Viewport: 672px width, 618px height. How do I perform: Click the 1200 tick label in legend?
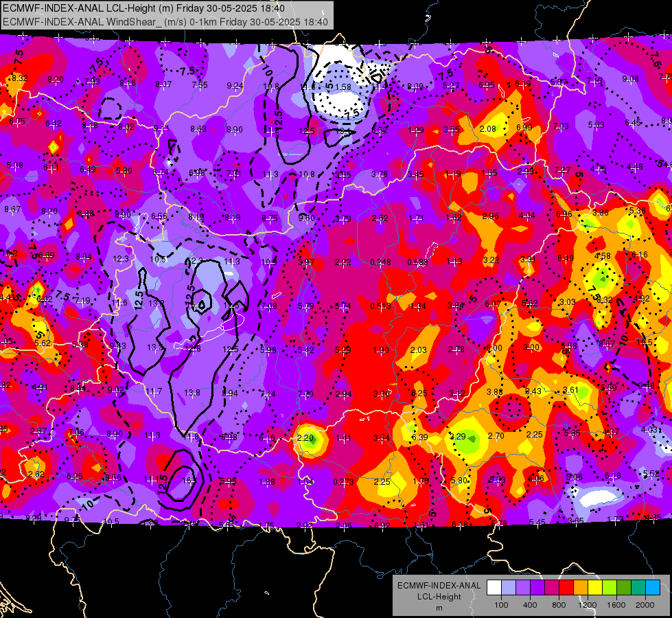click(588, 605)
